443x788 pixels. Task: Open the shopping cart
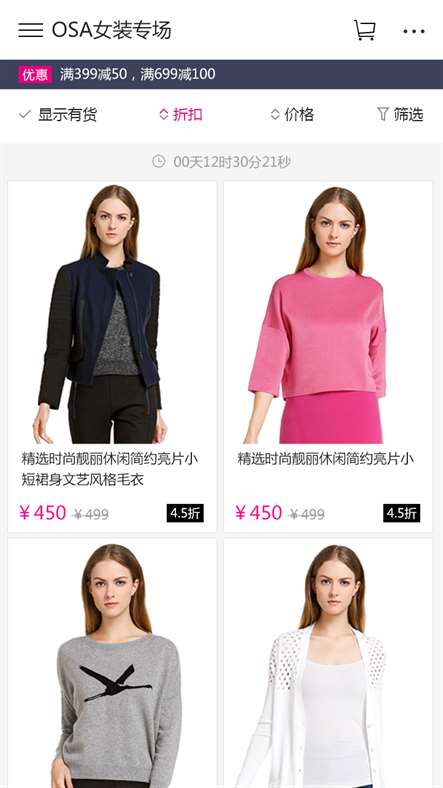click(x=365, y=30)
